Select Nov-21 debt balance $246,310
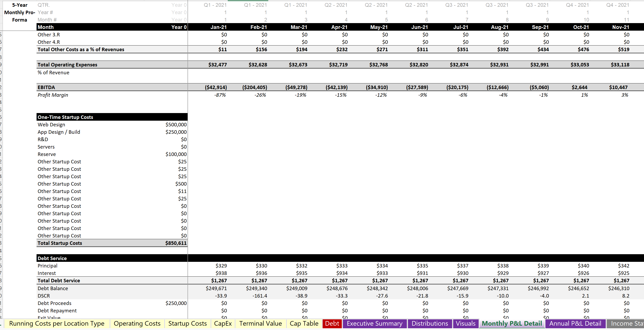The image size is (644, 330). [619, 288]
